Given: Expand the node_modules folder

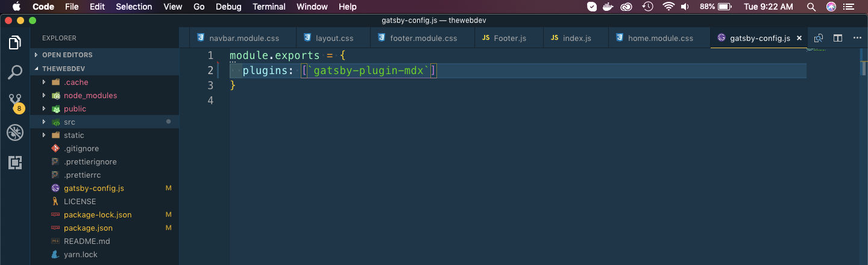Looking at the screenshot, I should [44, 95].
